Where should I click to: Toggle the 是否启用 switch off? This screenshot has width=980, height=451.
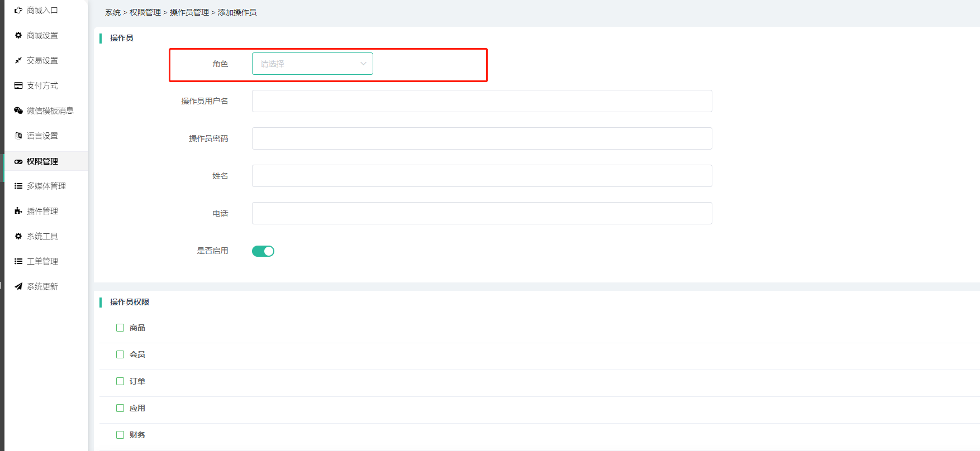coord(263,251)
